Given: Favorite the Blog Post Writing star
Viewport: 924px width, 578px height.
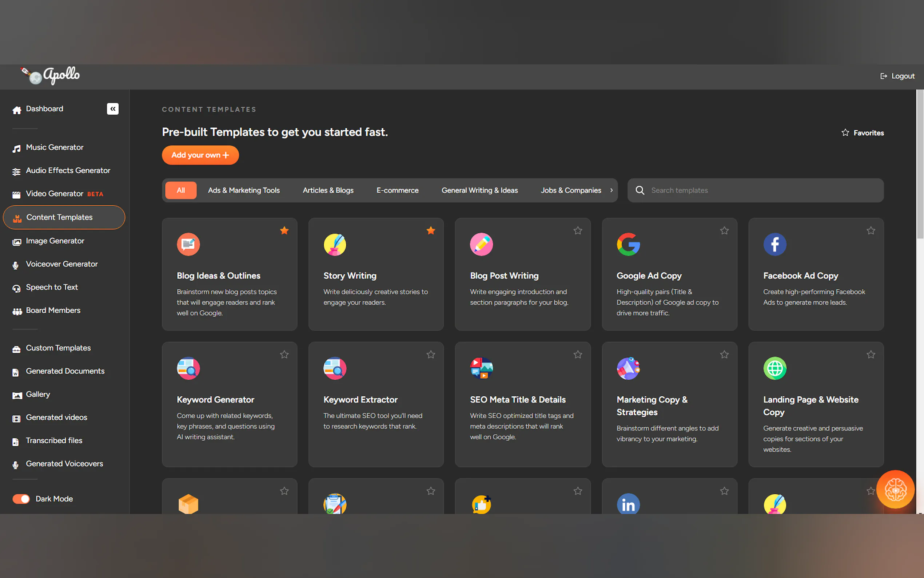Looking at the screenshot, I should (x=578, y=230).
